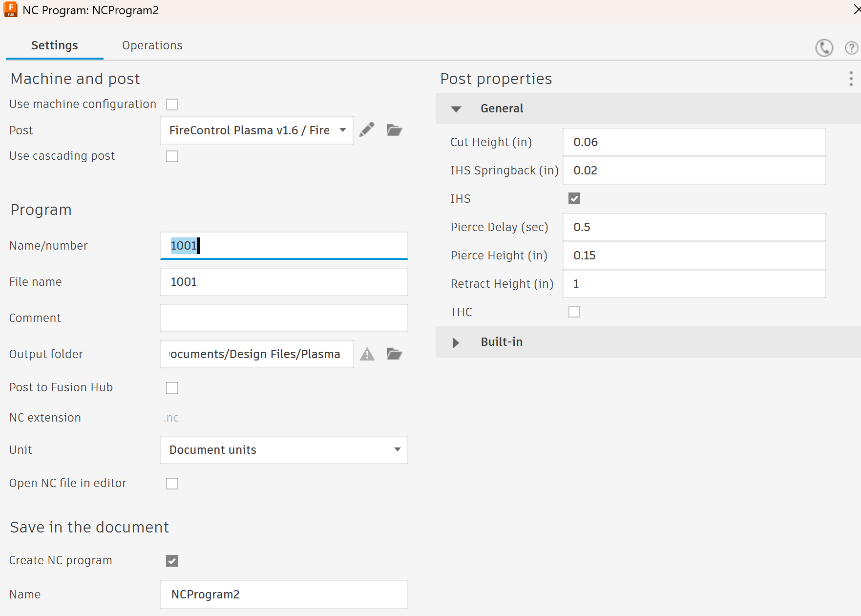861x616 pixels.
Task: Browse for output folder with folder icon
Action: coord(394,354)
